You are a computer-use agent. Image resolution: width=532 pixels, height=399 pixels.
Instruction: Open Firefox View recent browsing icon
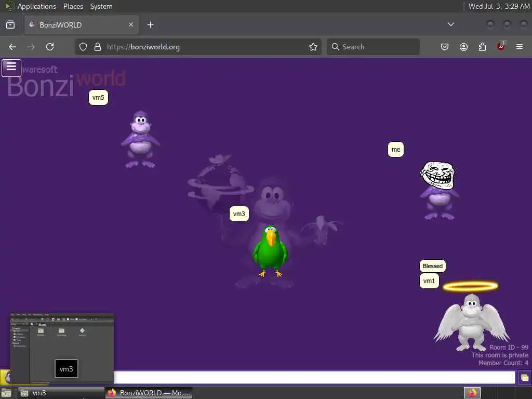pyautogui.click(x=10, y=25)
